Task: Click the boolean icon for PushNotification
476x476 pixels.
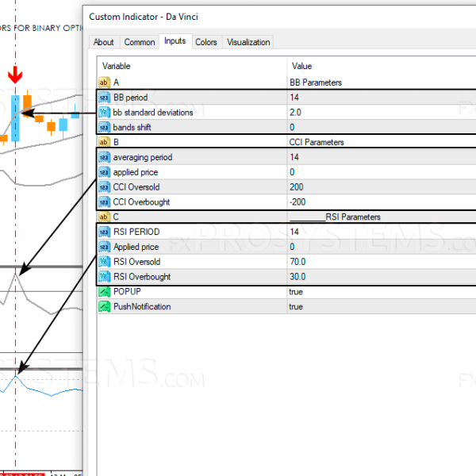Action: (x=104, y=306)
